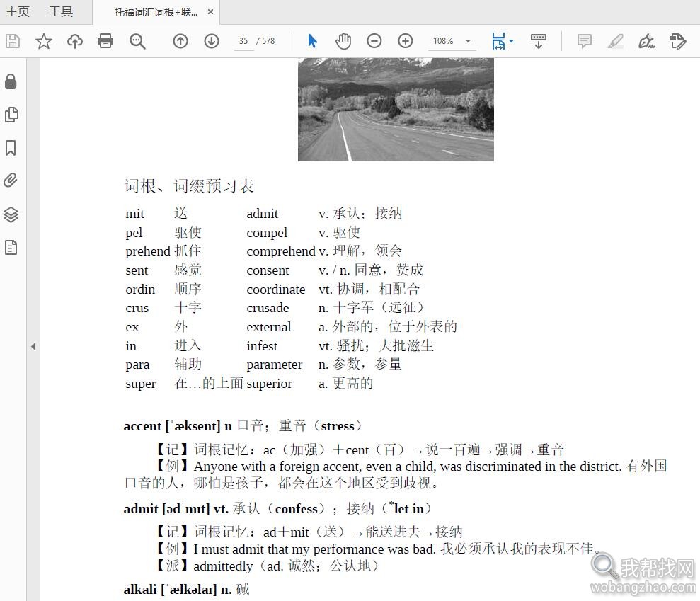
Task: Zoom out with the minus button
Action: (x=374, y=41)
